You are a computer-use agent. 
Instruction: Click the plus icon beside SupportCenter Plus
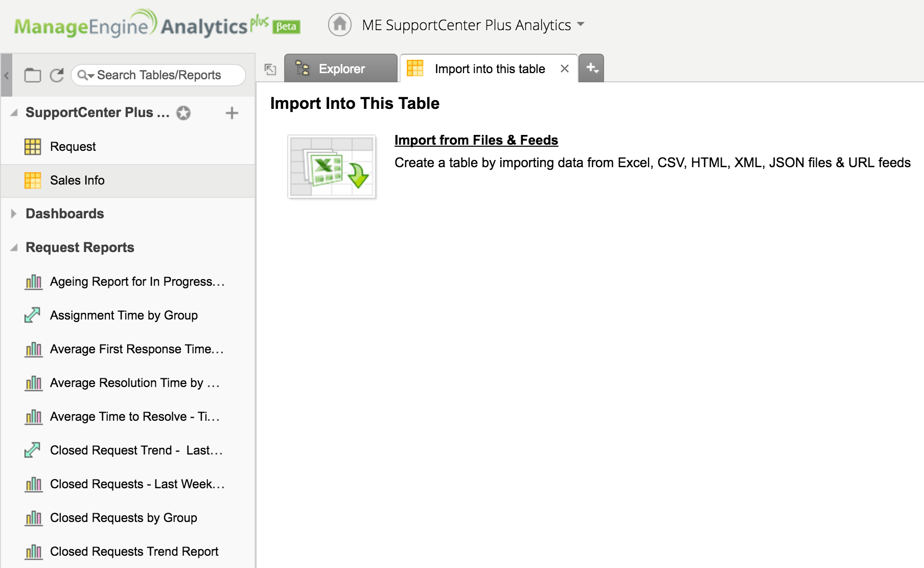point(232,113)
